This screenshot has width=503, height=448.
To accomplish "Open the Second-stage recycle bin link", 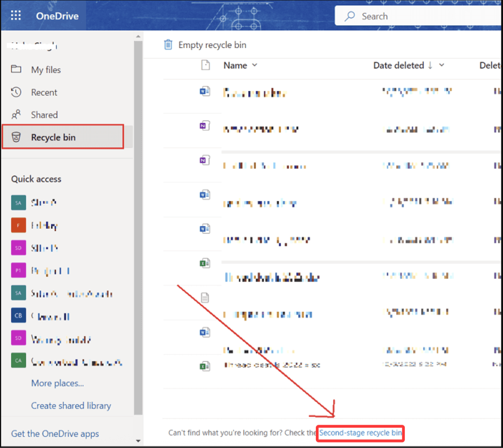I will [360, 433].
